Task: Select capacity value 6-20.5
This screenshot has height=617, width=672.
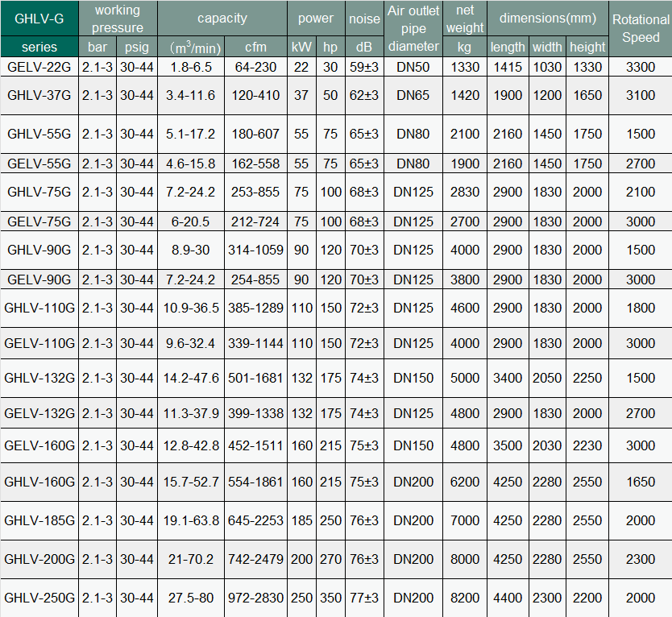Action: point(191,222)
